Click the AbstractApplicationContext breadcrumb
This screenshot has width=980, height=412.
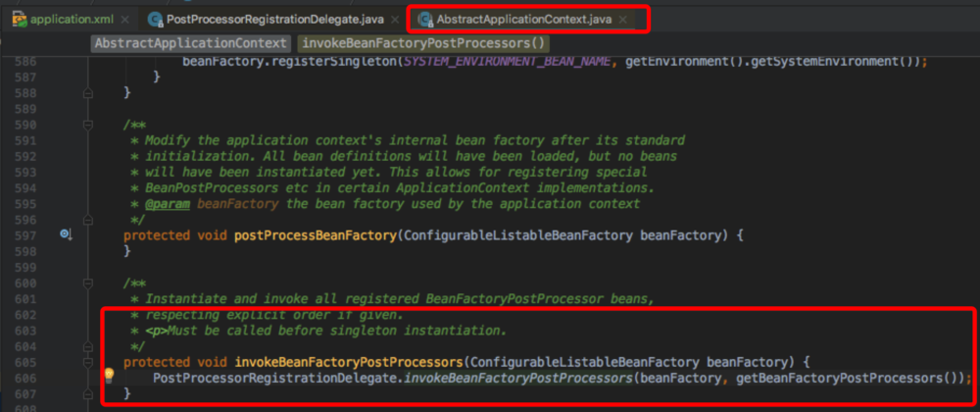191,43
